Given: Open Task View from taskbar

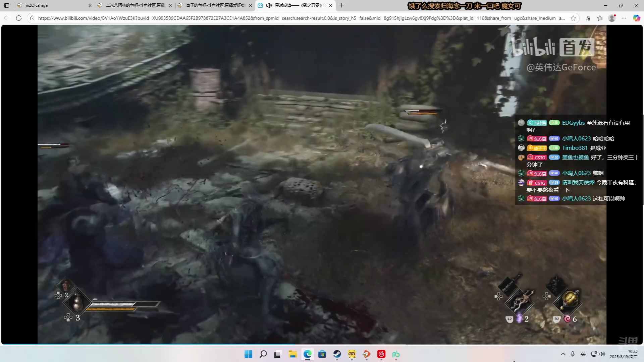Looking at the screenshot, I should coord(277,354).
